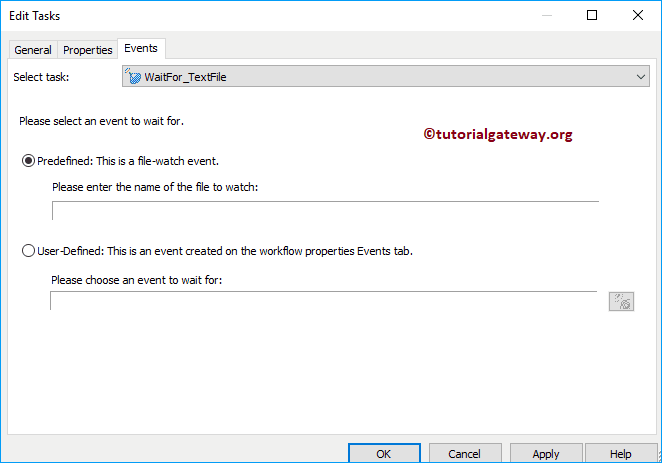Open Help for Edit Tasks
The height and width of the screenshot is (463, 662).
point(621,453)
